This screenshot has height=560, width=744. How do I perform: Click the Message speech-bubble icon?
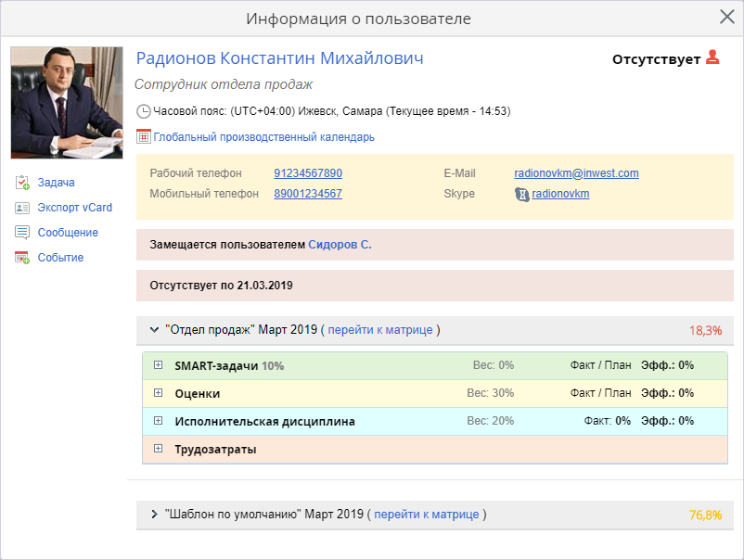(x=22, y=233)
